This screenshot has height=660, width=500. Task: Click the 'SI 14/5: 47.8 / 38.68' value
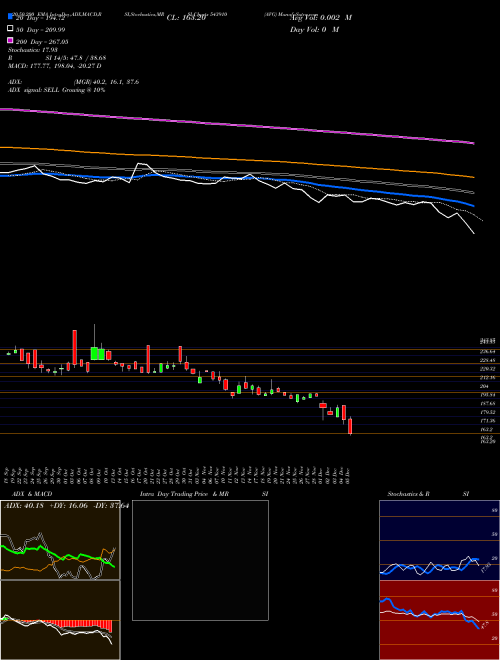[x=76, y=58]
